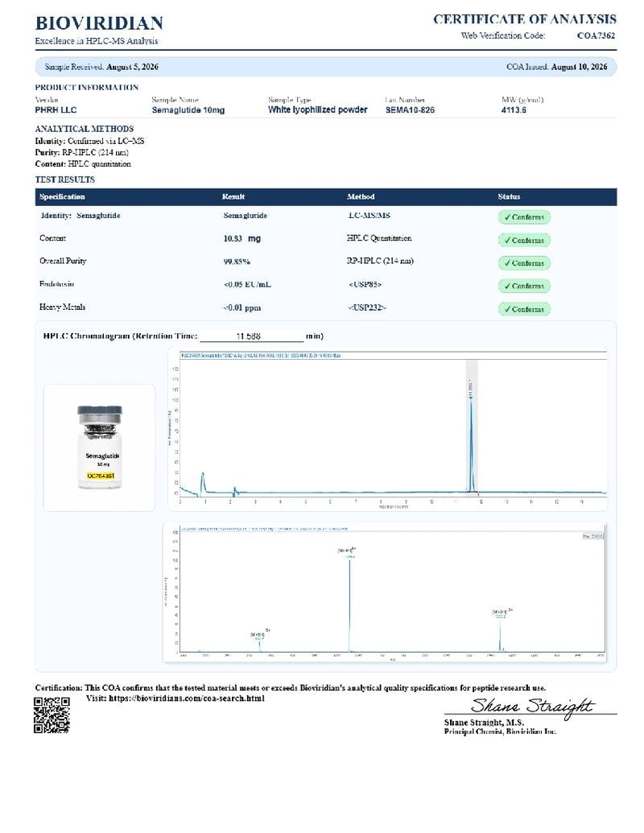Select the sample name "Semaglutide 10mg"
The height and width of the screenshot is (833, 644).
(188, 110)
